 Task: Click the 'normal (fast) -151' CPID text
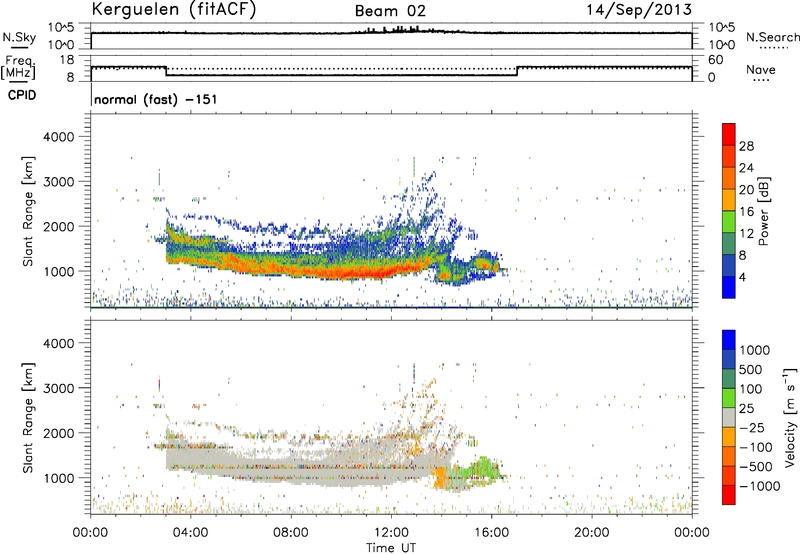pos(156,99)
